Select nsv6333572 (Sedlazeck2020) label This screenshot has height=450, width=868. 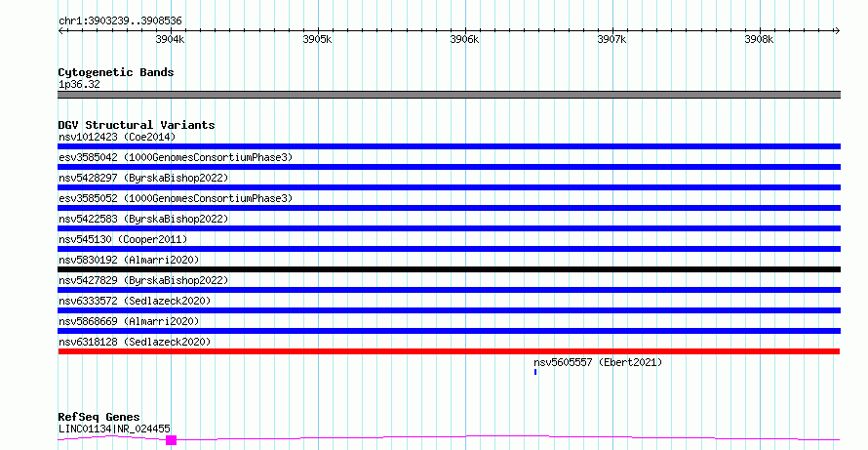coord(135,301)
